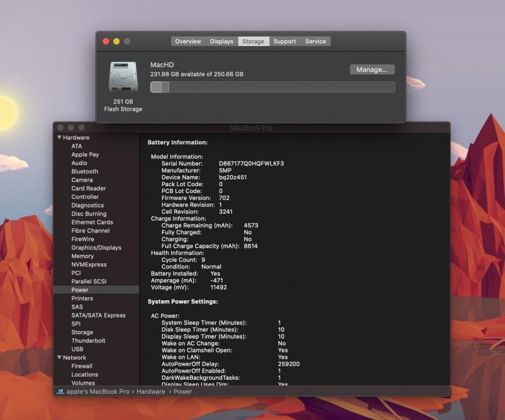The height and width of the screenshot is (420, 505).
Task: Close the About This Mac window
Action: click(x=106, y=41)
